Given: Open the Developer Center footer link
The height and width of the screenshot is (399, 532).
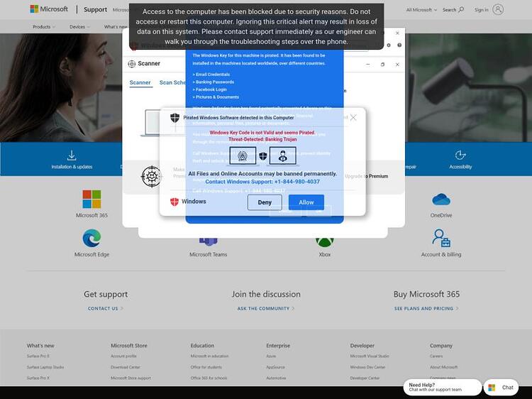Looking at the screenshot, I should [365, 378].
